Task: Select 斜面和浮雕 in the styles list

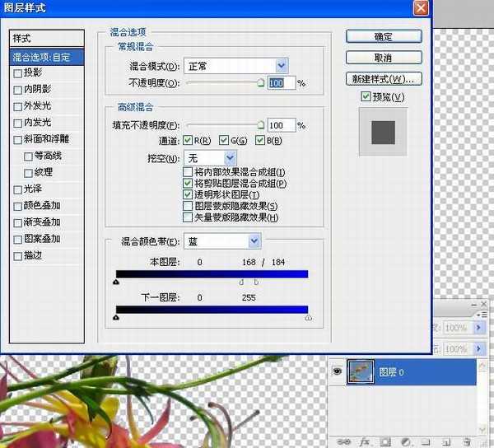Action: 47,139
